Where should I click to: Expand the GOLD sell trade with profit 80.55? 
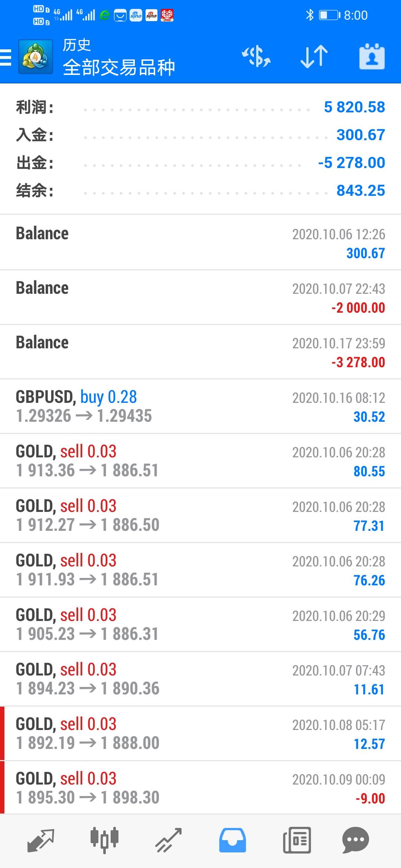tap(200, 461)
